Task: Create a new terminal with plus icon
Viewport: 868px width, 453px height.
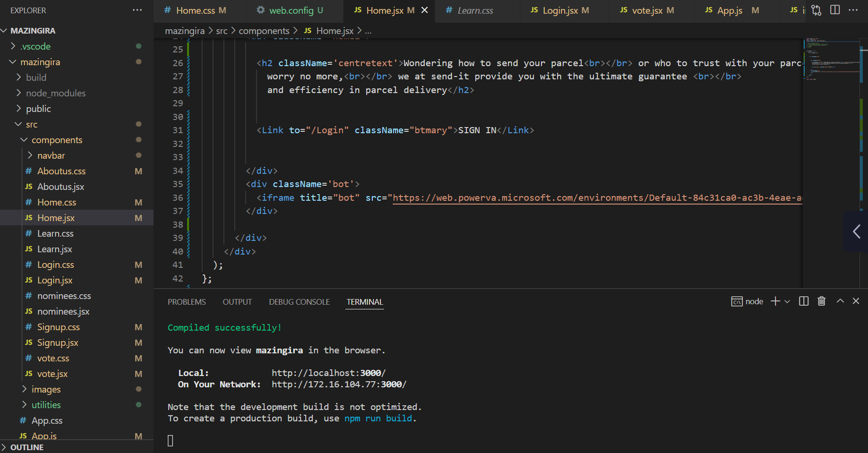Action: click(x=775, y=301)
